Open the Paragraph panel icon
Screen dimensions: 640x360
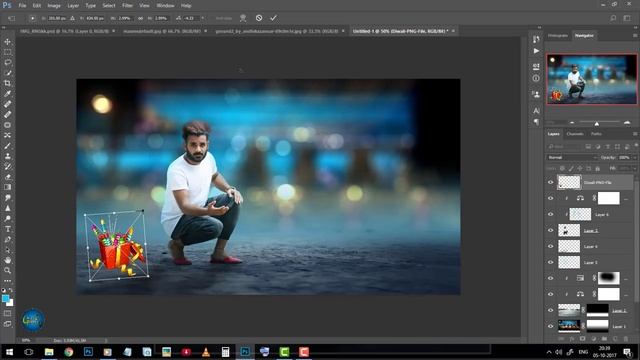click(x=536, y=122)
